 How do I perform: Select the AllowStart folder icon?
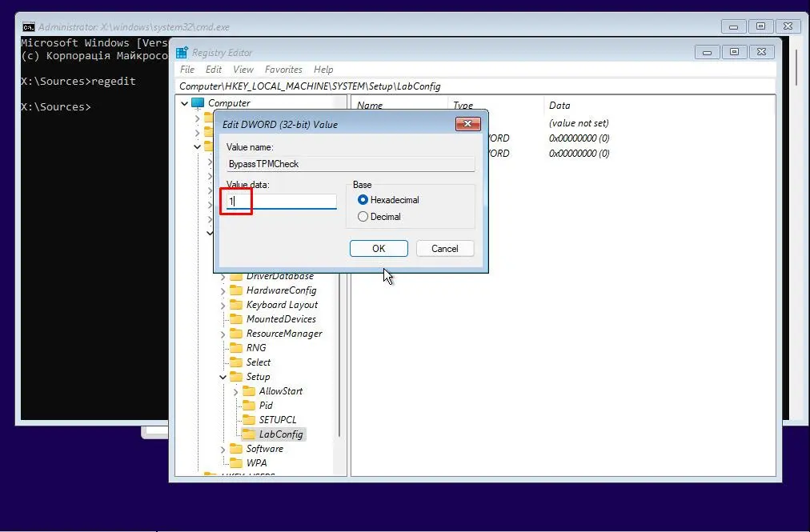coord(249,391)
